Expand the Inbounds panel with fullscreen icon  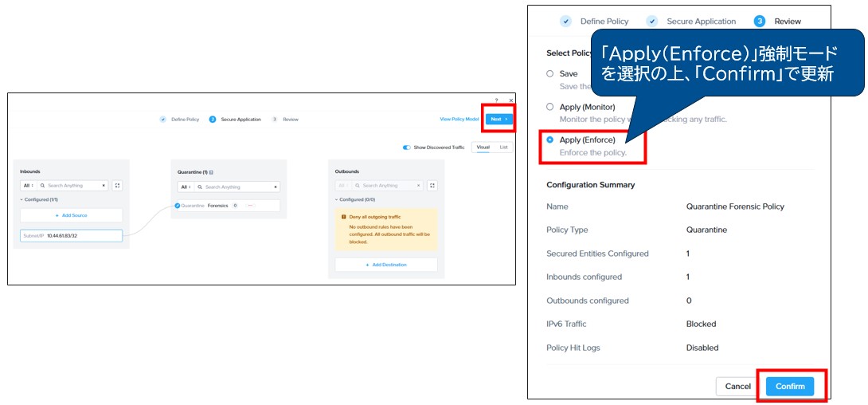pyautogui.click(x=117, y=186)
